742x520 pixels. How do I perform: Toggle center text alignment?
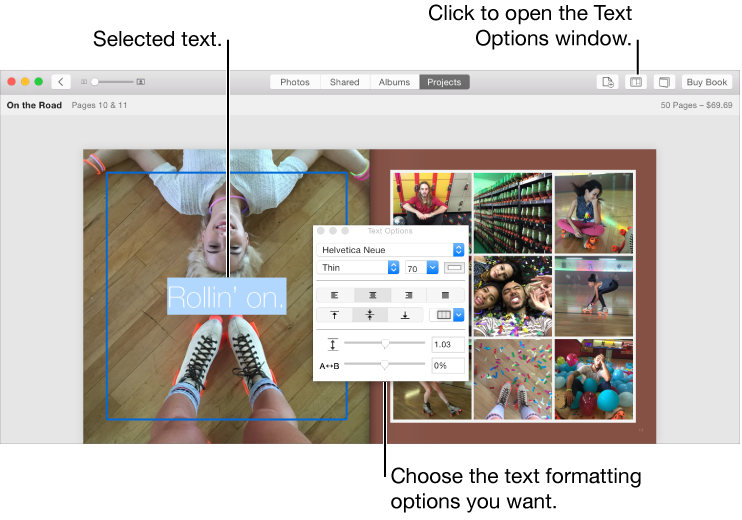click(x=372, y=295)
